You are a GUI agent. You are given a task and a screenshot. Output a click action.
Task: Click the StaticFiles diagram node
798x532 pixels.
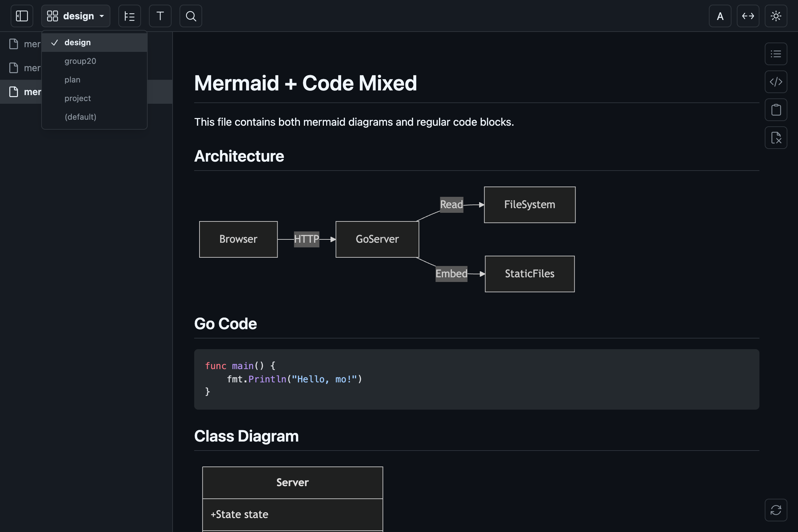pyautogui.click(x=530, y=274)
